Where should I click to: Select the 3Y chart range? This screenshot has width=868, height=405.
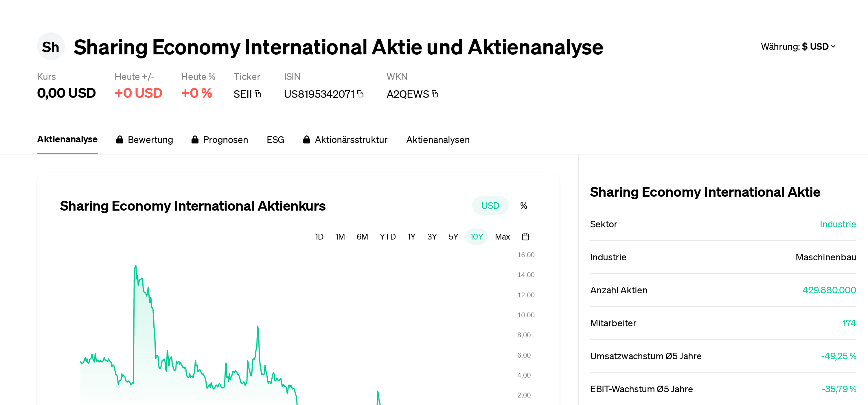pos(432,237)
